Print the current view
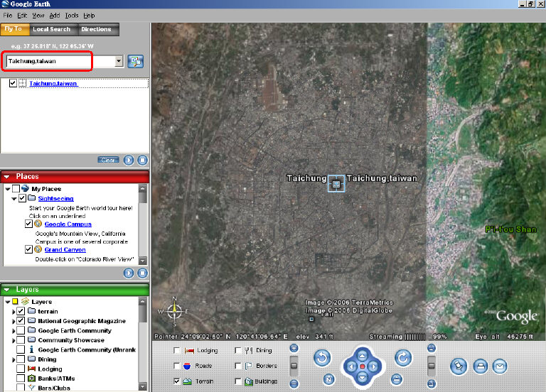This screenshot has height=392, width=546. 481,366
